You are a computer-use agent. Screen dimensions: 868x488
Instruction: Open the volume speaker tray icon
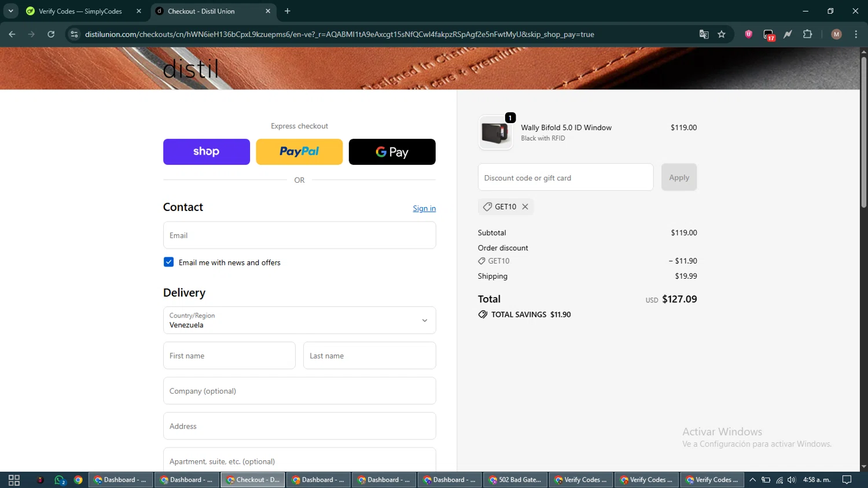coord(792,480)
